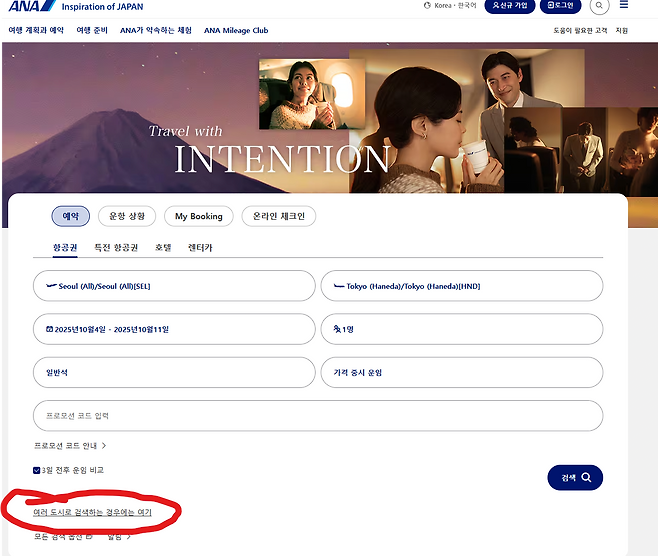Click the 로그인 login button

point(561,5)
